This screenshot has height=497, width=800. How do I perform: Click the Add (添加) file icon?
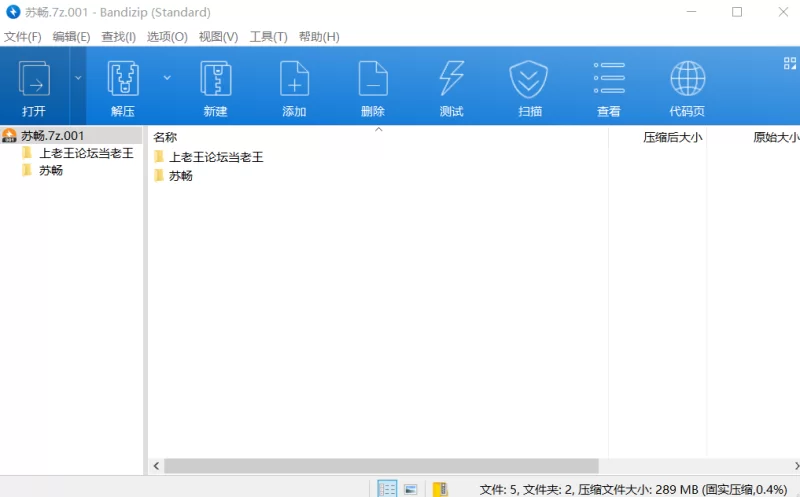[x=294, y=79]
